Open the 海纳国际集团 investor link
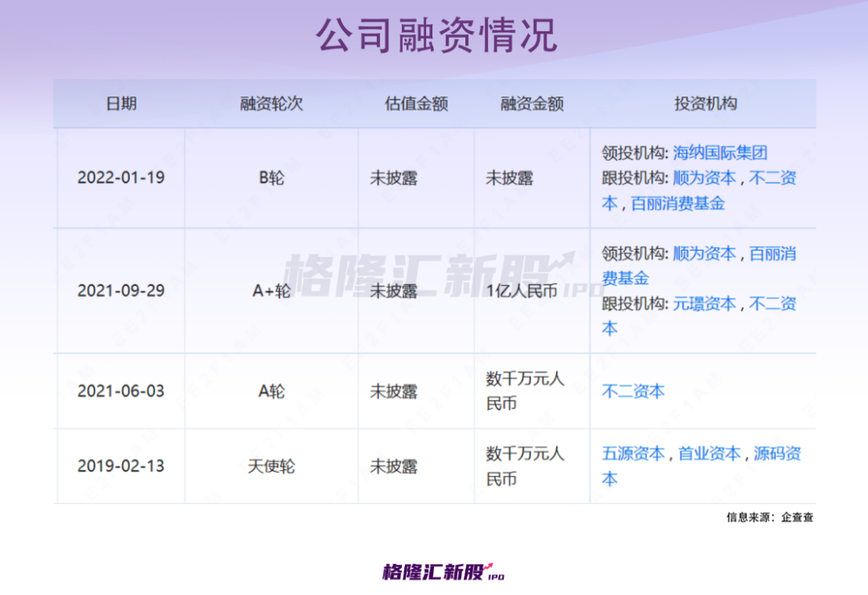Image resolution: width=868 pixels, height=595 pixels. click(x=719, y=152)
